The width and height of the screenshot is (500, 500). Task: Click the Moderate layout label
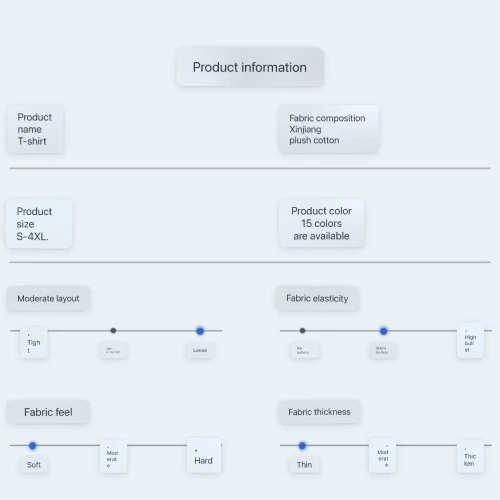[x=48, y=298]
